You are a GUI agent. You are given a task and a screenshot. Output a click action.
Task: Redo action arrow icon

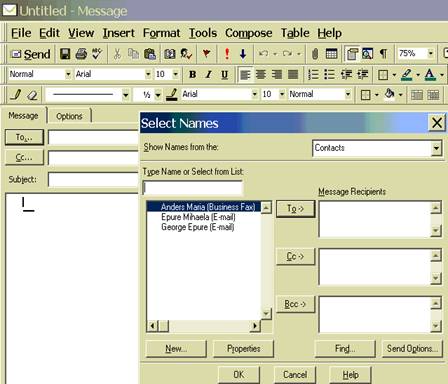[287, 54]
